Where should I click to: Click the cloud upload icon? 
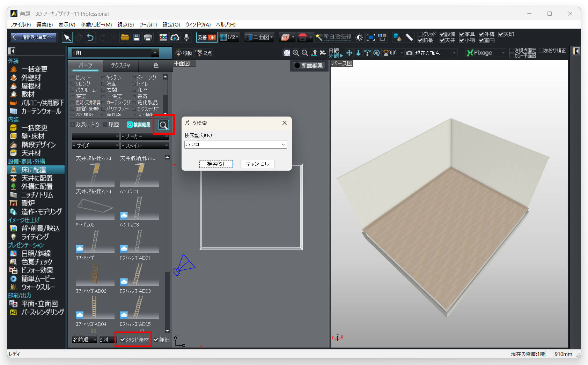[175, 37]
